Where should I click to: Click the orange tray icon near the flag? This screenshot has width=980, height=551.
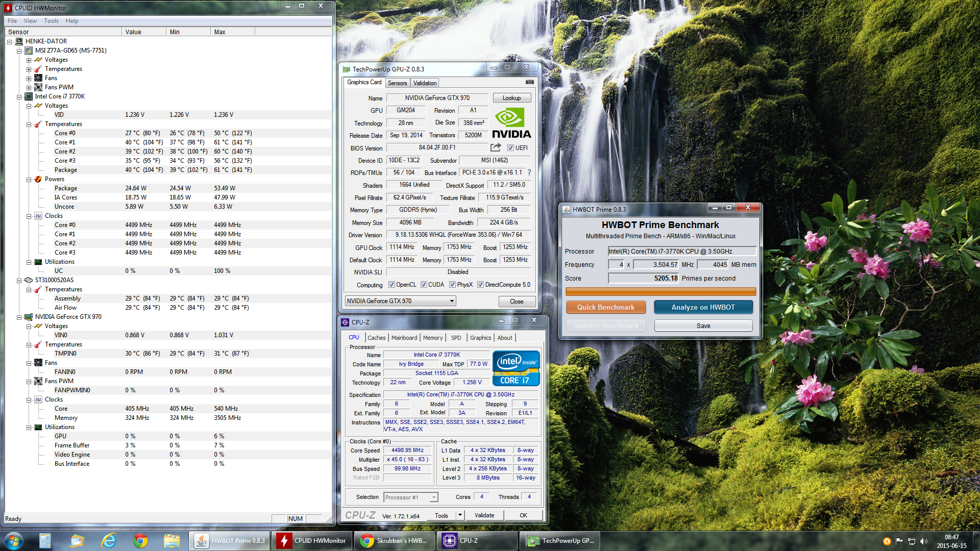tap(887, 541)
